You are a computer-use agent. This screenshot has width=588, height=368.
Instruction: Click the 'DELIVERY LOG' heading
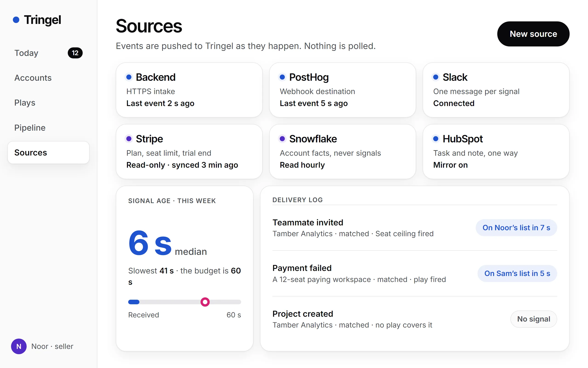(x=298, y=200)
